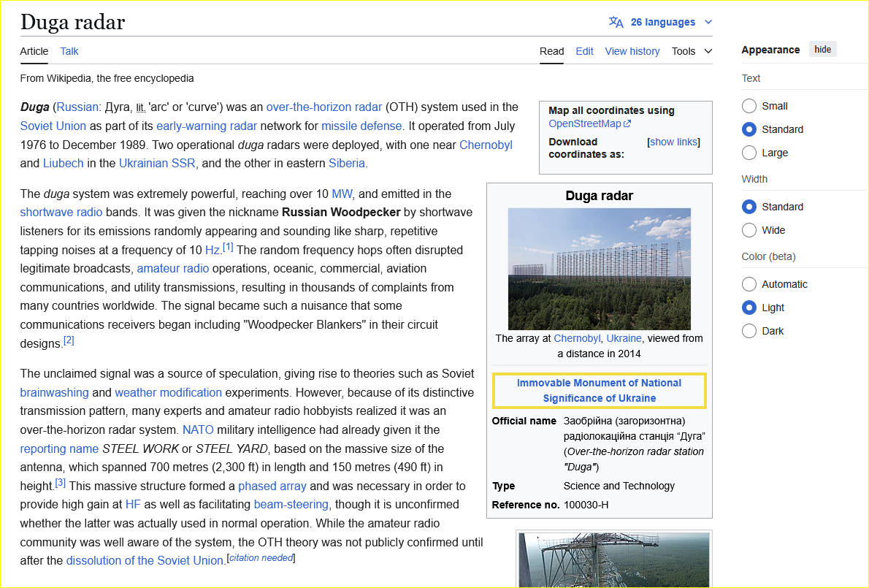The height and width of the screenshot is (588, 869).
Task: Open the Duga radar infobox photo
Action: pos(599,269)
